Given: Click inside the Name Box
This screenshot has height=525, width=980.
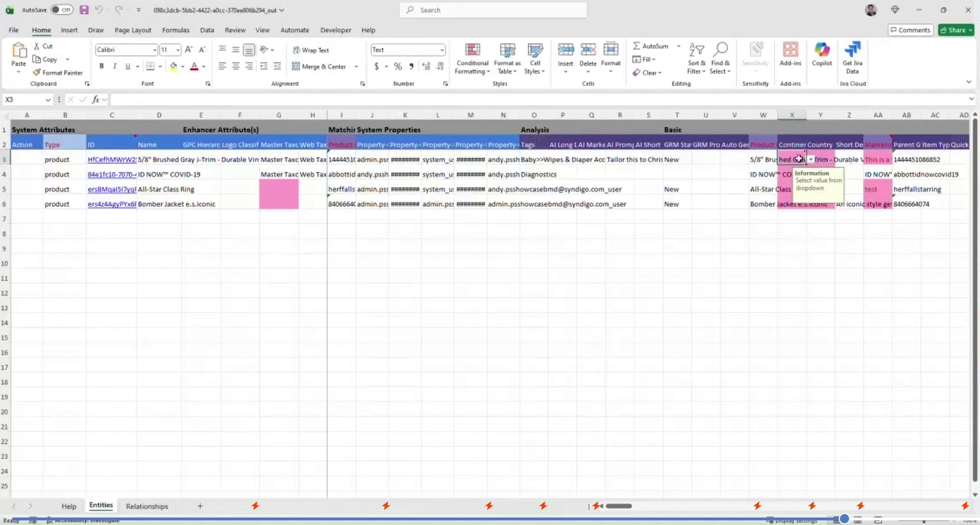Looking at the screenshot, I should click(23, 99).
